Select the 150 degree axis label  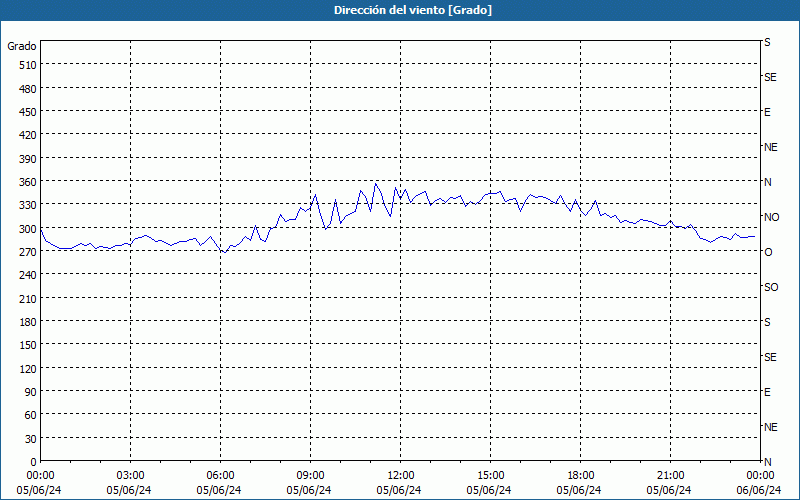(x=28, y=345)
